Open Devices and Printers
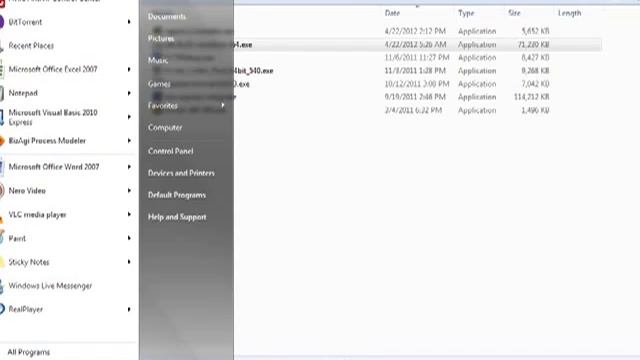Screen dimensions: 640x360 coord(181,173)
